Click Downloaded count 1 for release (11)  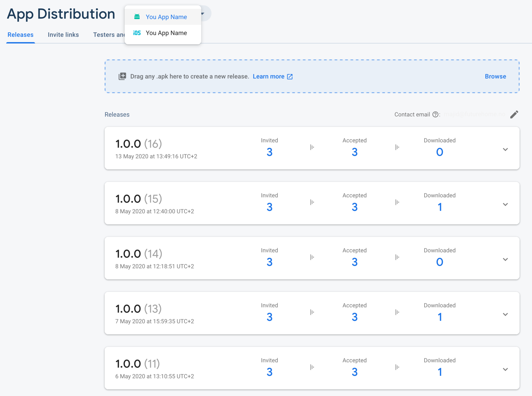point(440,372)
